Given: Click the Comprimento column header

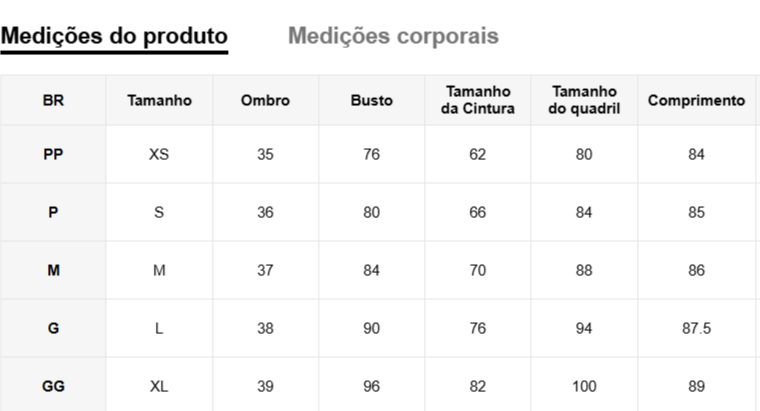Looking at the screenshot, I should [x=696, y=100].
